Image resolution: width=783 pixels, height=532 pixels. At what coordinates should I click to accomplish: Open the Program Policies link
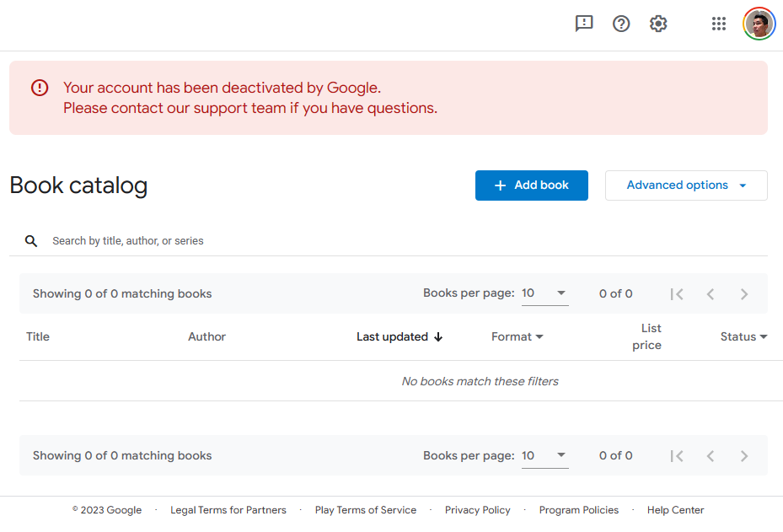(579, 510)
